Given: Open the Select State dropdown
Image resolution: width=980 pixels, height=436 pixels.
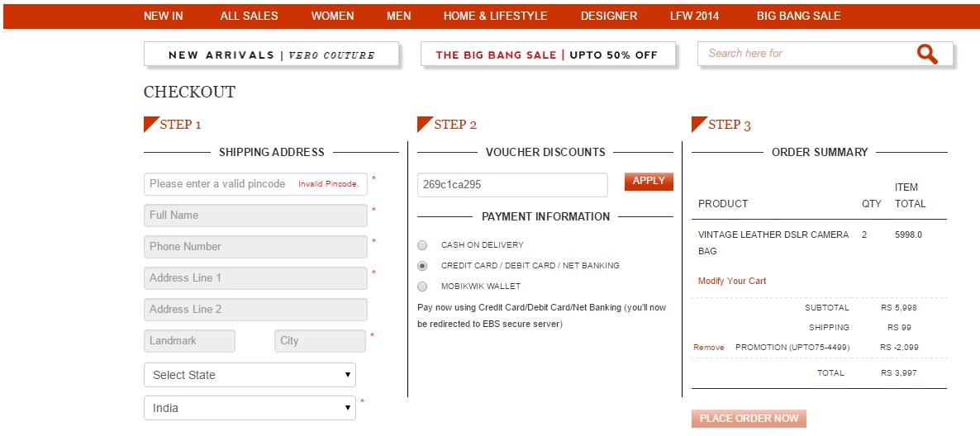Looking at the screenshot, I should (250, 375).
